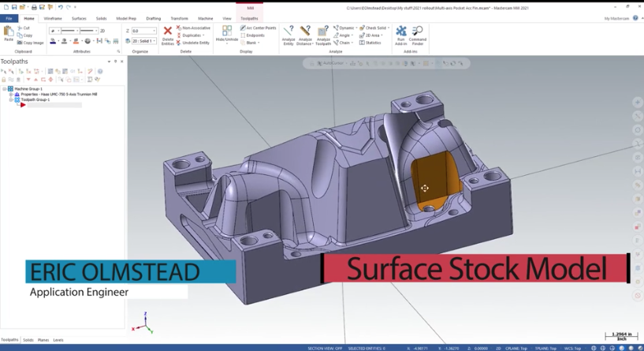Click CPLANE: Top in status bar
The width and height of the screenshot is (644, 351).
516,348
